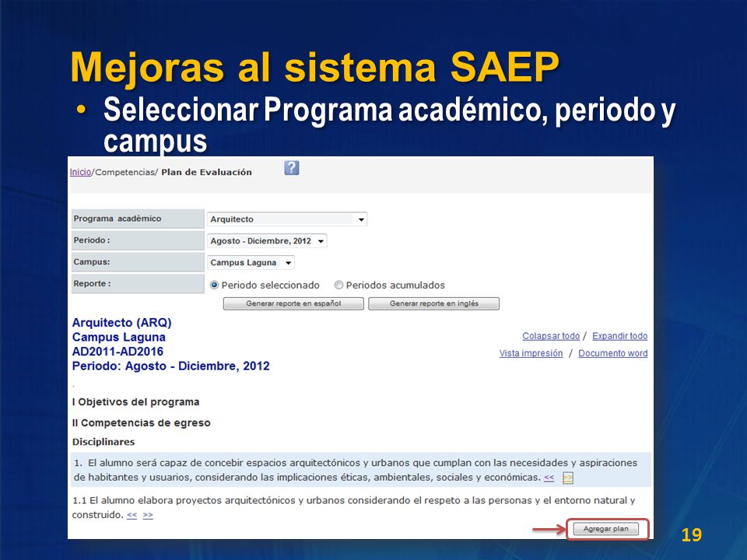Click the Periodo: Agosto - Diciembre, 2012 heading
Viewport: 747px width, 560px height.
pyautogui.click(x=170, y=366)
